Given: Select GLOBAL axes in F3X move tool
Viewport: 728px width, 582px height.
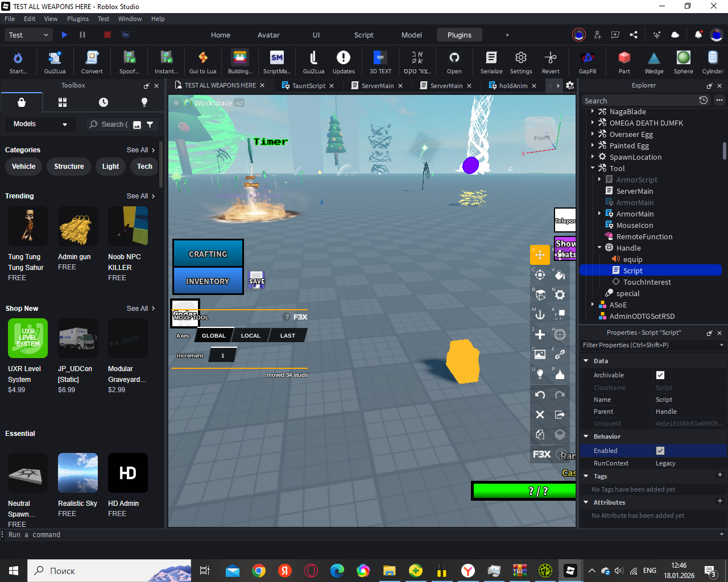Looking at the screenshot, I should tap(213, 335).
